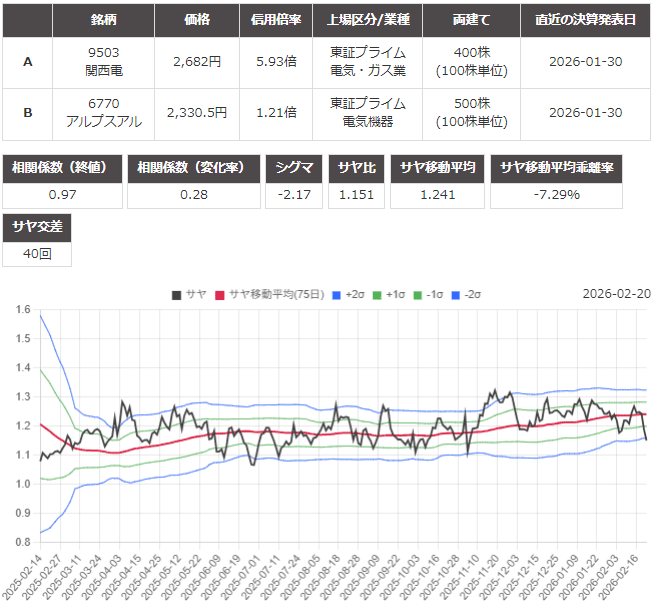Toggle the サヤ series legend swatch
The width and height of the screenshot is (654, 607).
[177, 294]
